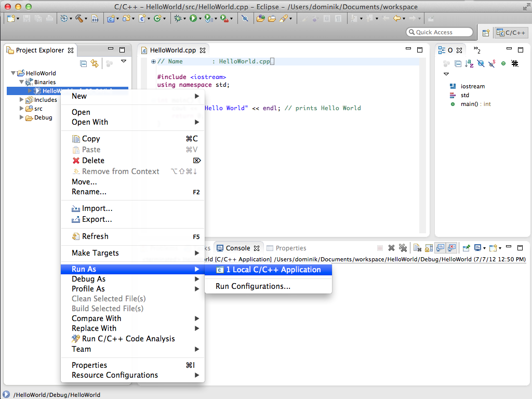Screen dimensions: 532x399
Task: Toggle alphabetical sort in Outline view
Action: click(469, 63)
